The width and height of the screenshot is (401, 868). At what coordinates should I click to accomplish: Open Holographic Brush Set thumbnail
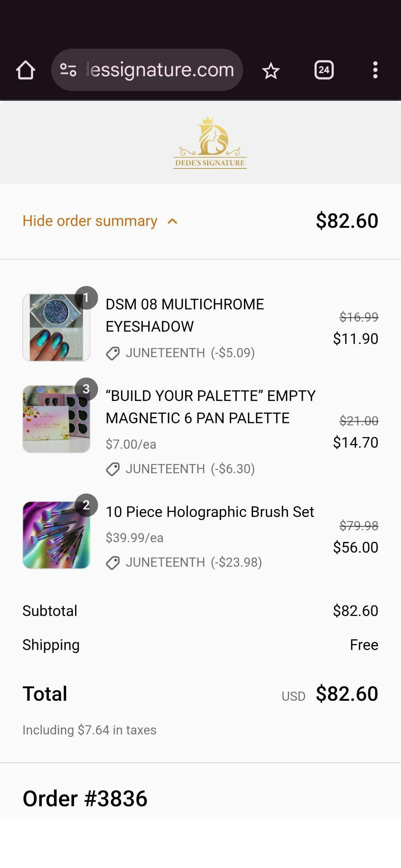click(56, 535)
